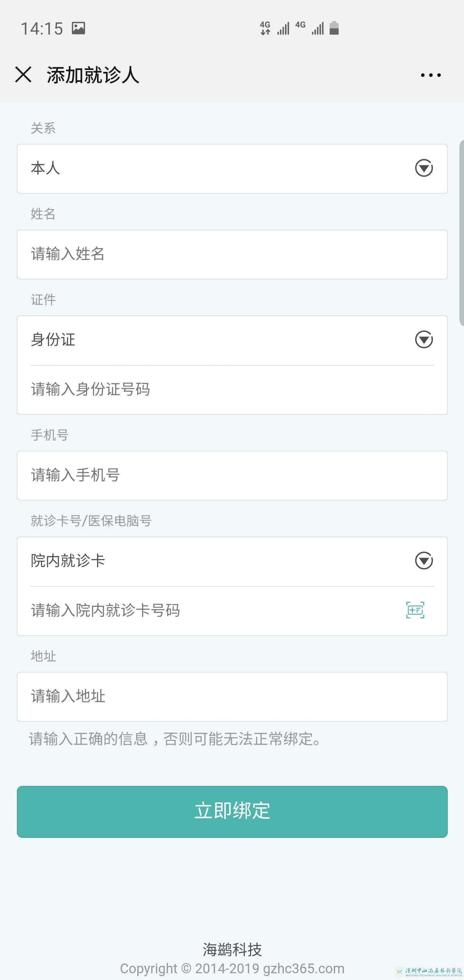
Task: Expand the 关系 dropdown arrow
Action: coord(424,168)
